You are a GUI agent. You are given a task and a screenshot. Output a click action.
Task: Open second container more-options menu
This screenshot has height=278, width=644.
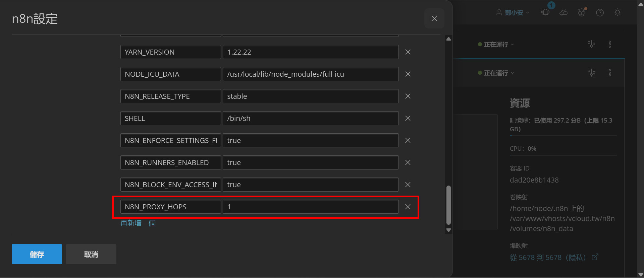point(610,73)
